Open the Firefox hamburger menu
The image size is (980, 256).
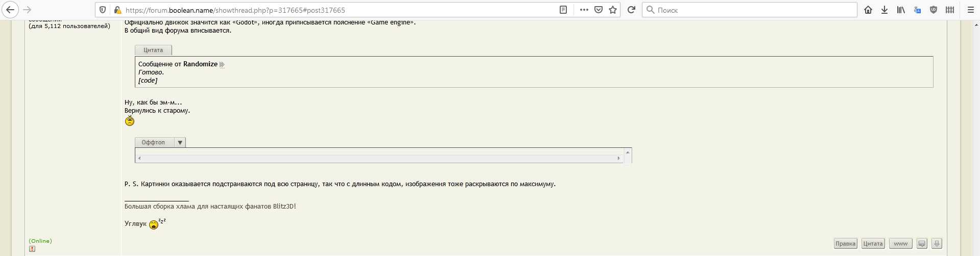point(971,10)
